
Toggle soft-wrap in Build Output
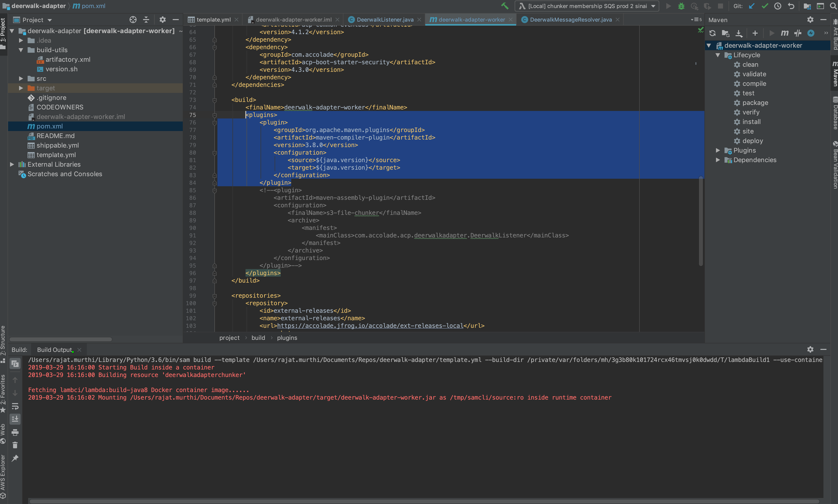tap(15, 406)
